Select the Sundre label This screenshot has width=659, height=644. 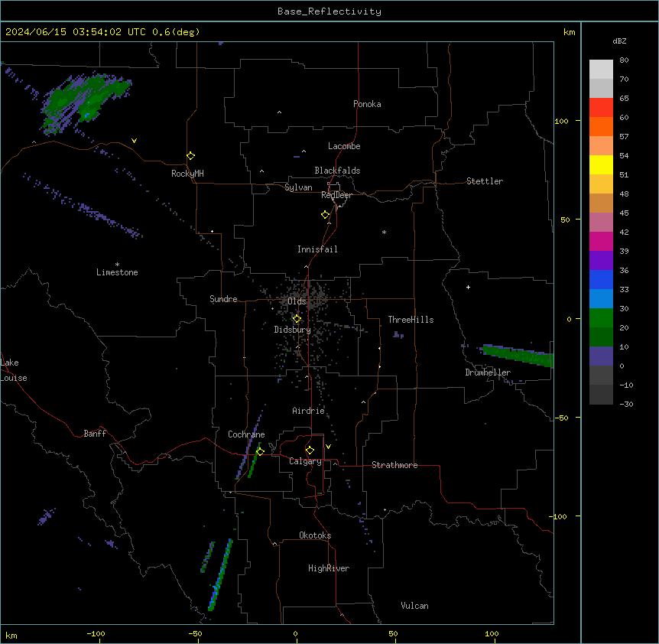tap(223, 299)
